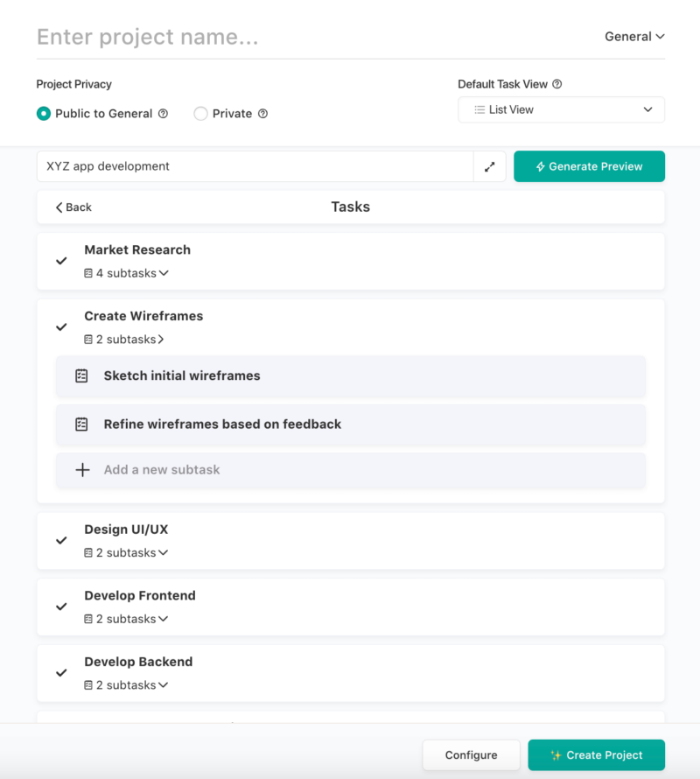Click the subtask icon beside Sketch initial wireframes
Screen dimensions: 700x779
[81, 375]
